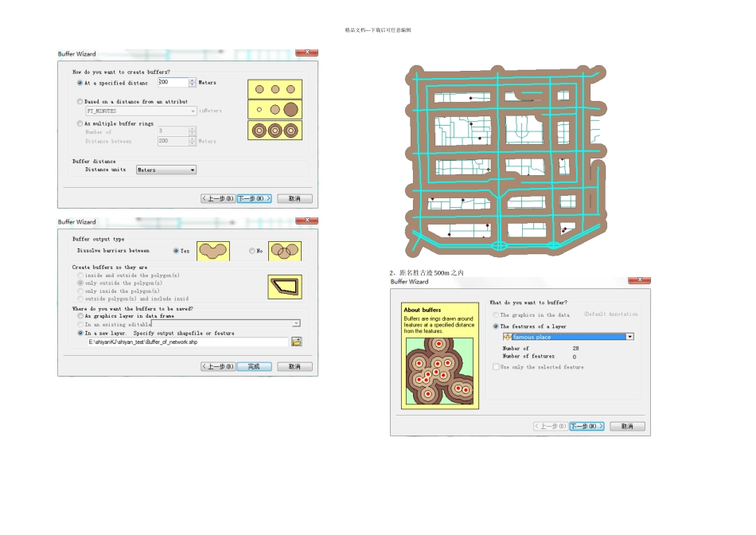The height and width of the screenshot is (535, 756).
Task: Cancel the output type dialog with 取消
Action: click(294, 367)
